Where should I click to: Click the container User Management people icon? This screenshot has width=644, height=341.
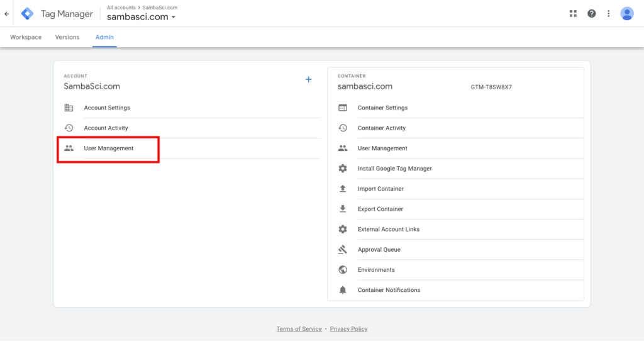(343, 148)
